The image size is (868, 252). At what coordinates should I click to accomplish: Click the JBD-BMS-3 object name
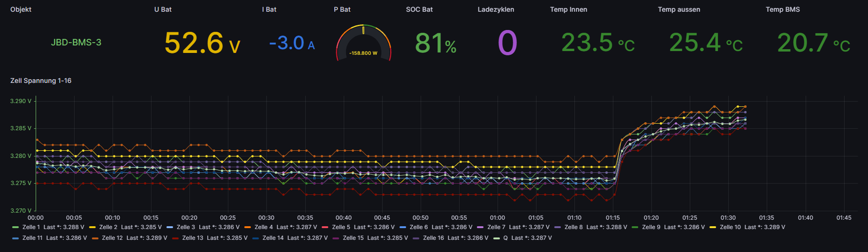point(76,43)
